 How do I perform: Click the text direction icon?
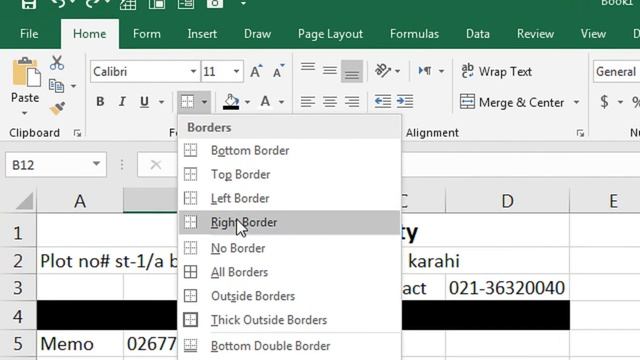pyautogui.click(x=425, y=71)
